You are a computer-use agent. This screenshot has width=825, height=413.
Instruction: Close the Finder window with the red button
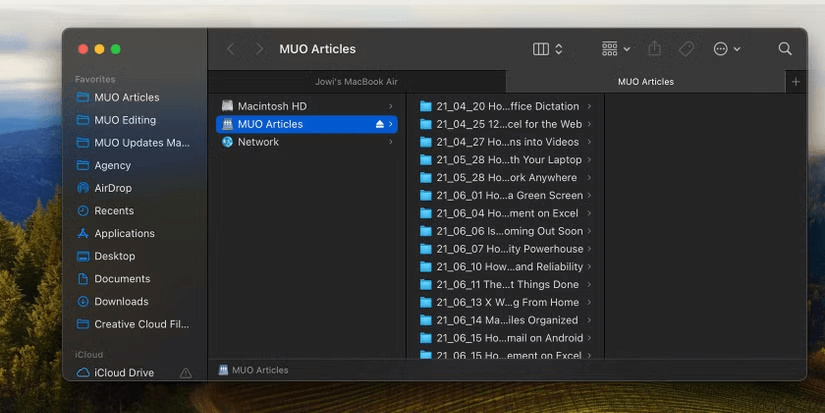[x=83, y=49]
